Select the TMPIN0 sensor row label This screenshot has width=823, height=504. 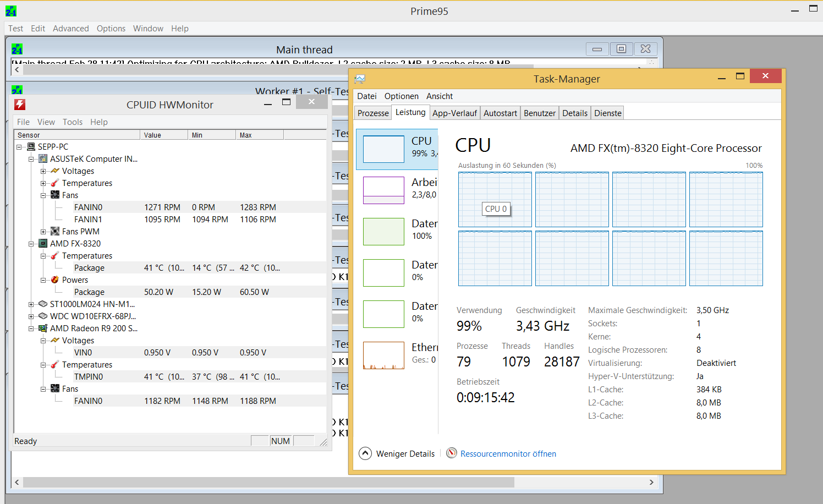click(x=89, y=377)
